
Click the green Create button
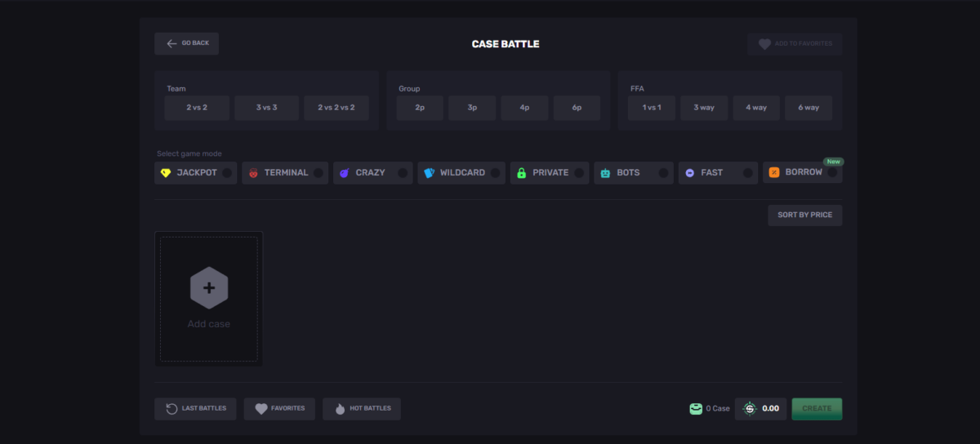(817, 409)
